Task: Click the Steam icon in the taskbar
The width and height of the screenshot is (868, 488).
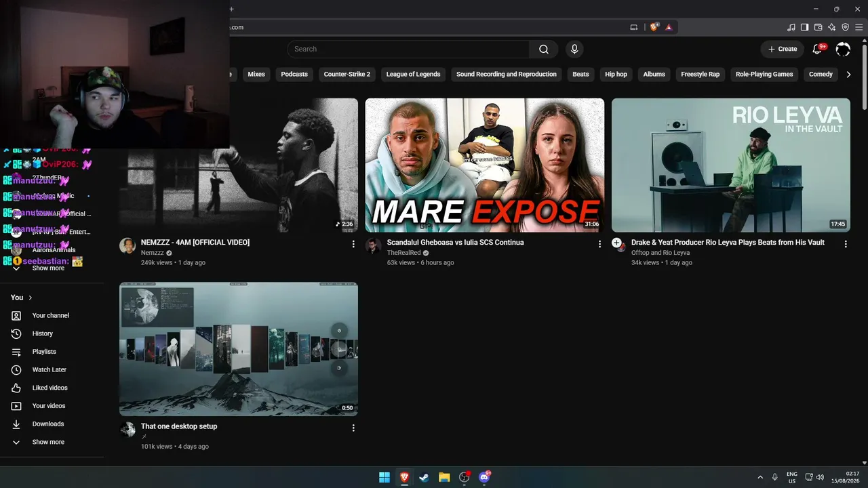Action: coord(425,477)
